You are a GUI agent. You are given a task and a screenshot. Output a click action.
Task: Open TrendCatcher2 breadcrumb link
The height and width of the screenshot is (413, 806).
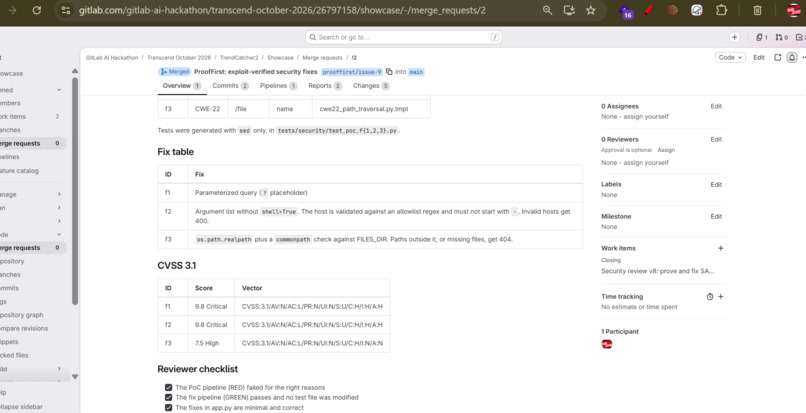[x=239, y=58]
